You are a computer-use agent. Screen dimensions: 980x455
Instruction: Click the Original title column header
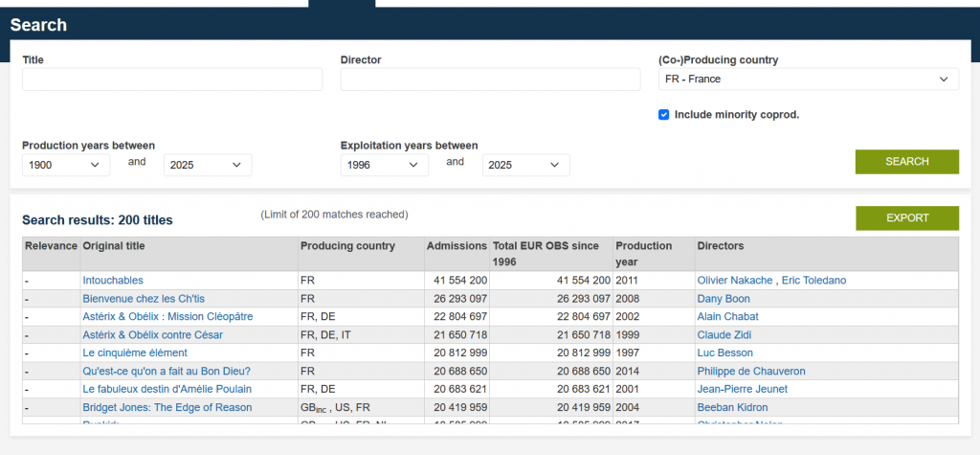(114, 246)
